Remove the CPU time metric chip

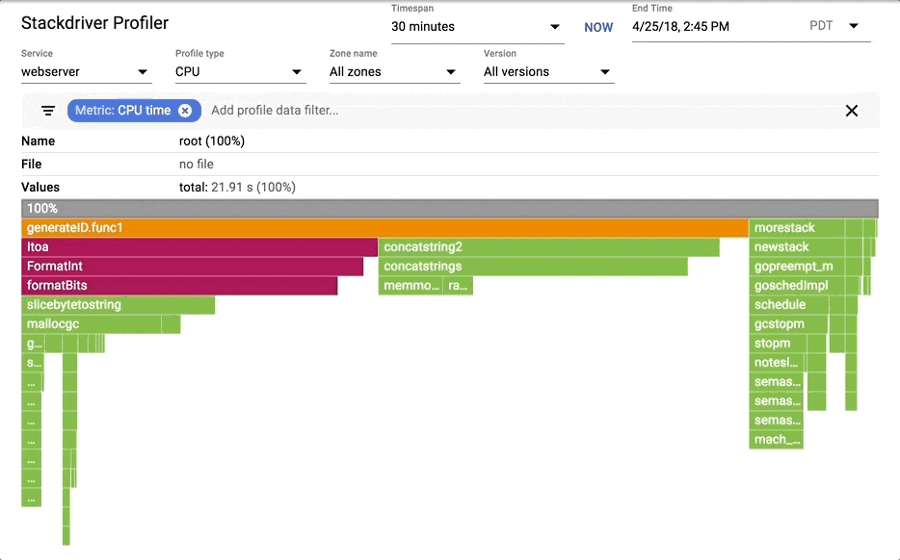coord(185,111)
